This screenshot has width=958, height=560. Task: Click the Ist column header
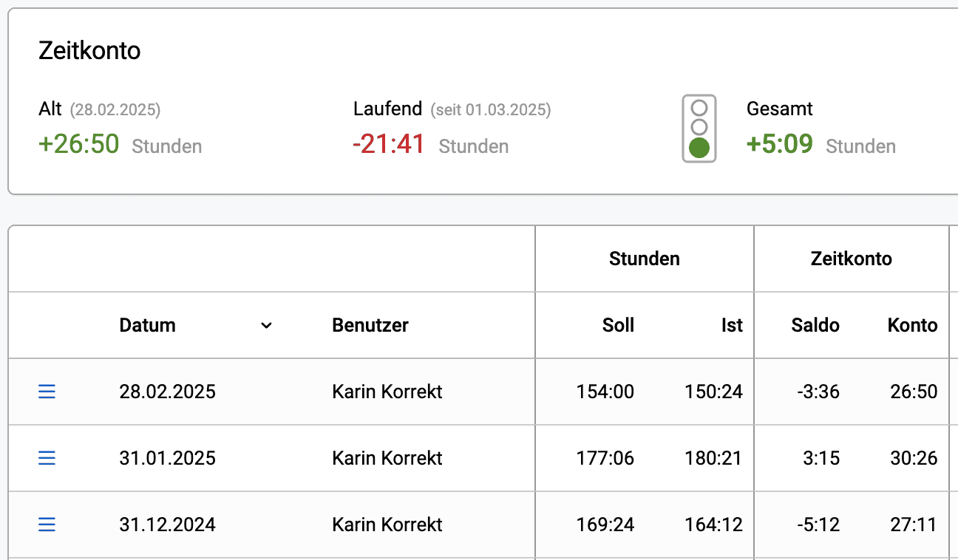click(732, 325)
